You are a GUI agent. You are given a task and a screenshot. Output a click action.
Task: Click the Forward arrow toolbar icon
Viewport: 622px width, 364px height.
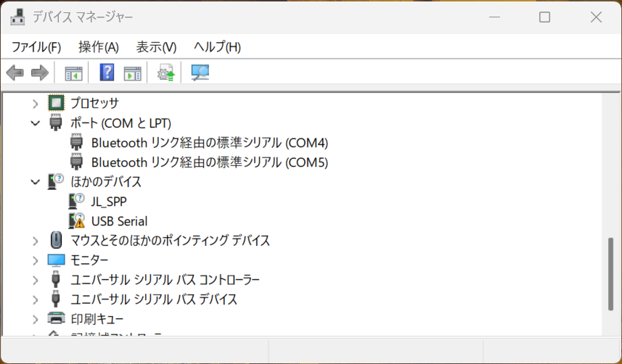(x=40, y=73)
